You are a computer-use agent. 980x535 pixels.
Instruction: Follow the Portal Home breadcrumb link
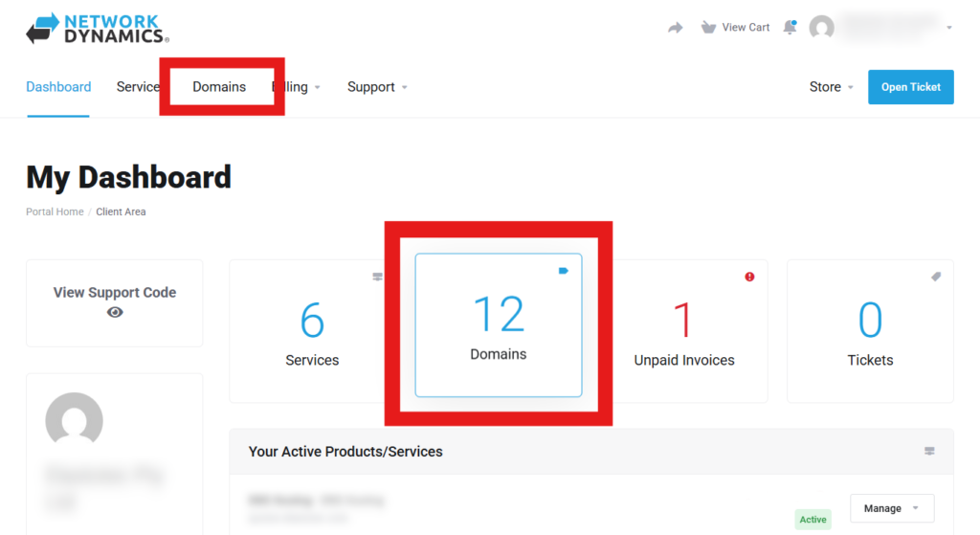(x=55, y=212)
